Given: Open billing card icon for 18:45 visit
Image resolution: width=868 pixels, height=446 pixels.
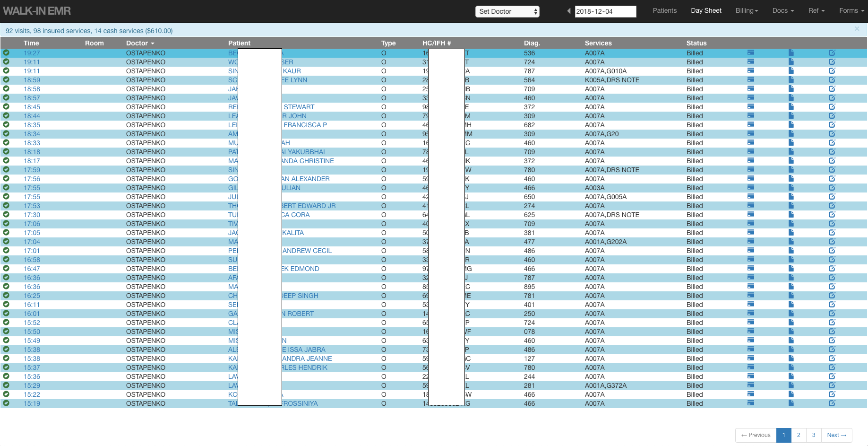Looking at the screenshot, I should (751, 106).
